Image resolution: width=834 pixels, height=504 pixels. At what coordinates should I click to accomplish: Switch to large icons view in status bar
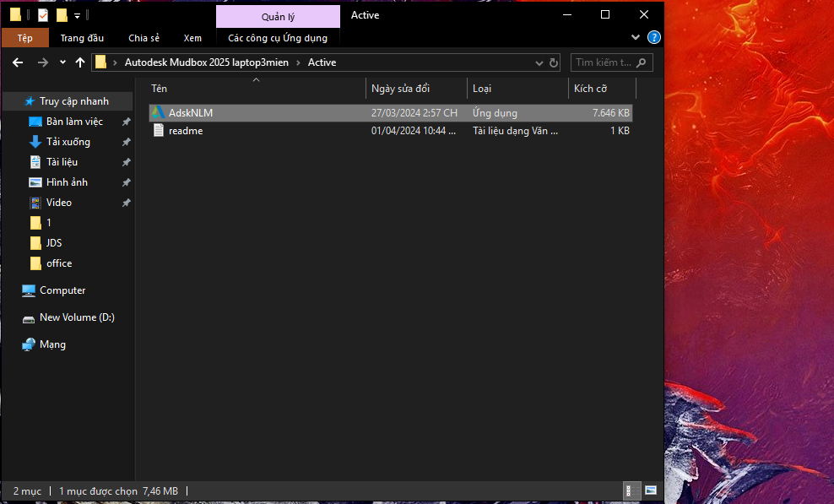tap(651, 490)
